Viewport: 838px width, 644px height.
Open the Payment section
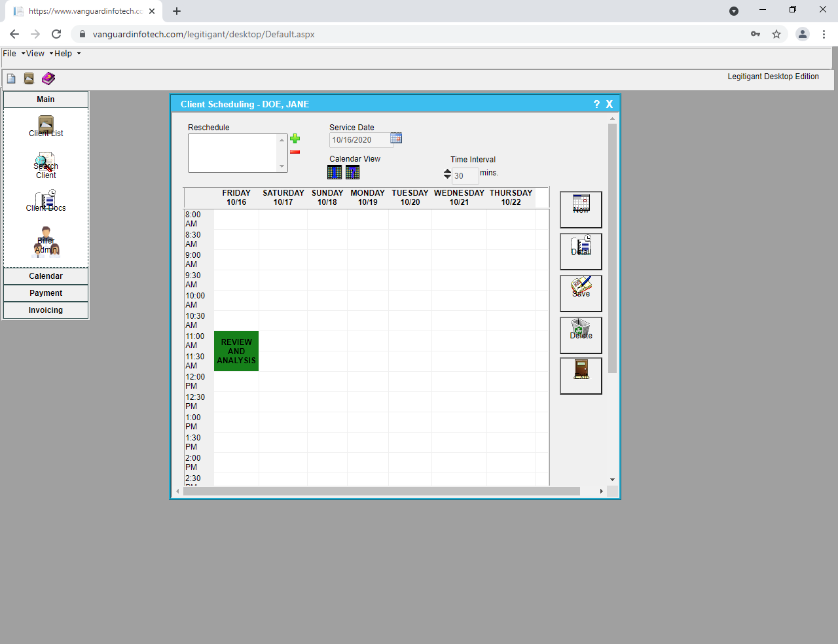(x=45, y=293)
